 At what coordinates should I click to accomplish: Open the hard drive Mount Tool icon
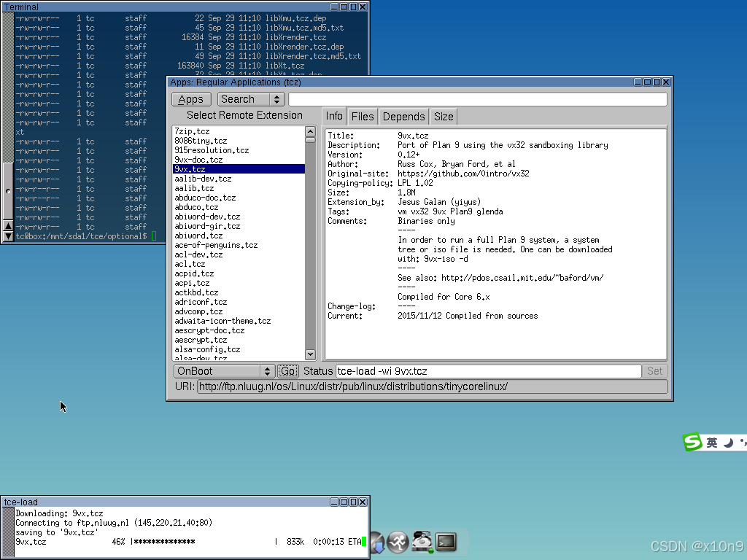pos(422,542)
